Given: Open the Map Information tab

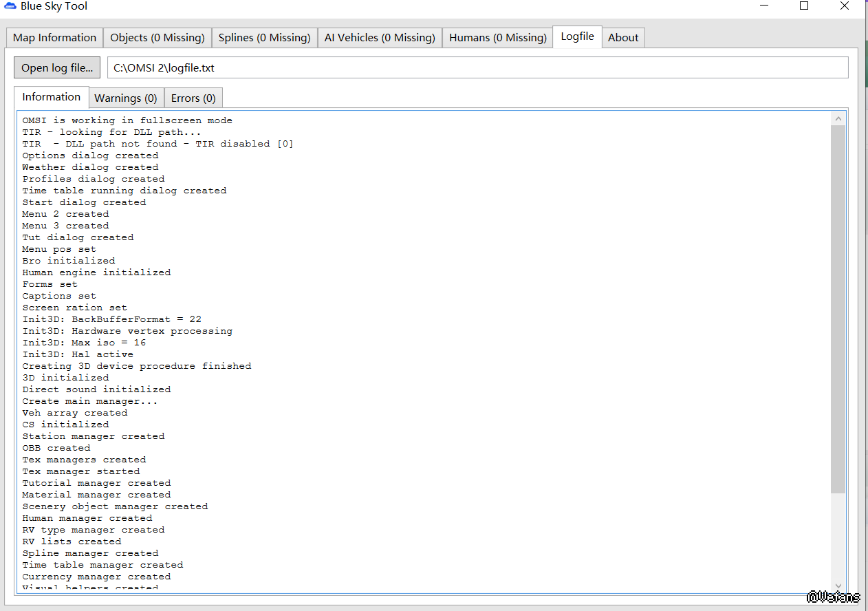Looking at the screenshot, I should (x=54, y=38).
